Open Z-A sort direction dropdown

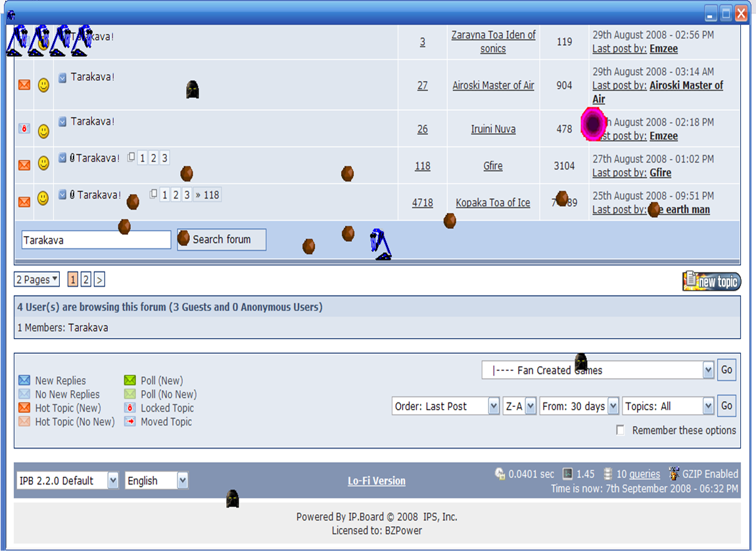[531, 406]
